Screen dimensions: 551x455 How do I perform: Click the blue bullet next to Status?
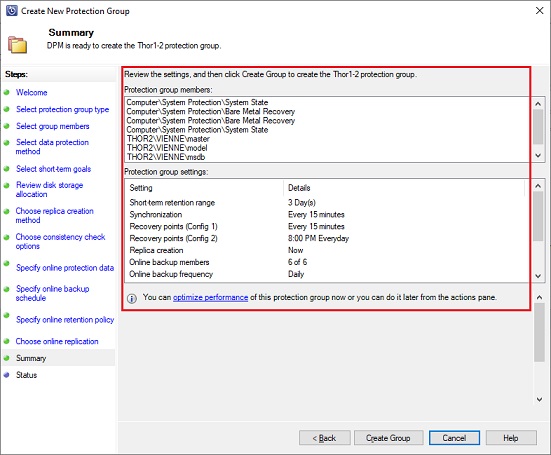click(6, 375)
